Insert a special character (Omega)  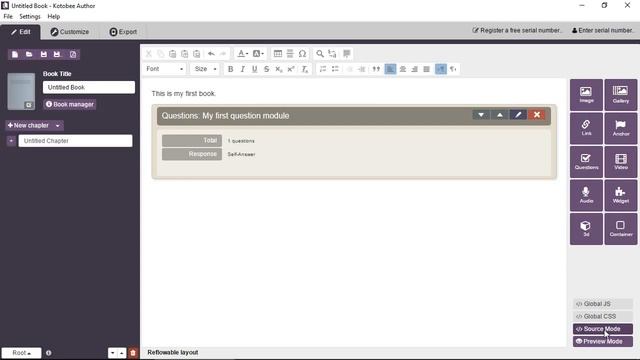[x=302, y=54]
